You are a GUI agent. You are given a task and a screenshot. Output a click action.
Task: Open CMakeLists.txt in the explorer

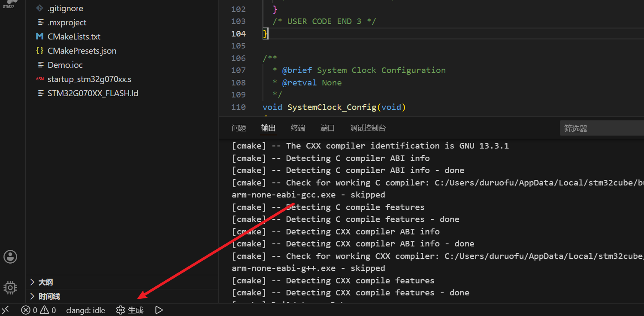tap(74, 36)
